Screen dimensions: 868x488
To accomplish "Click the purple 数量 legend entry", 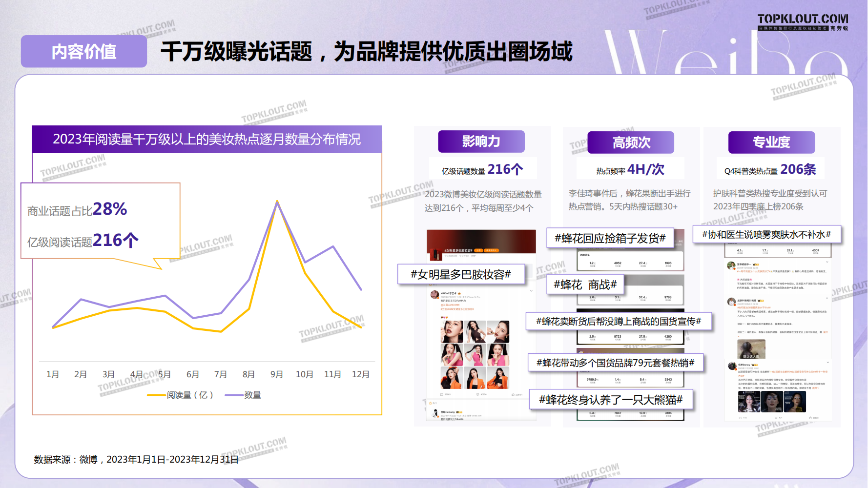I will [x=243, y=395].
